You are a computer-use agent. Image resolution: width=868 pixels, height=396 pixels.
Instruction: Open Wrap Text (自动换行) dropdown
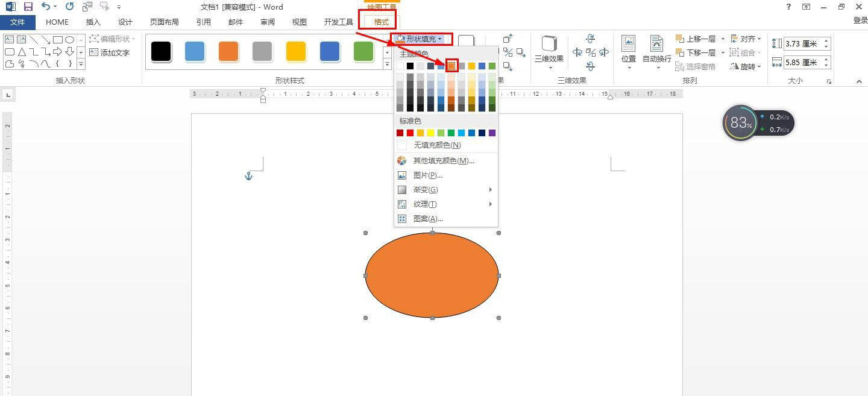click(x=656, y=52)
